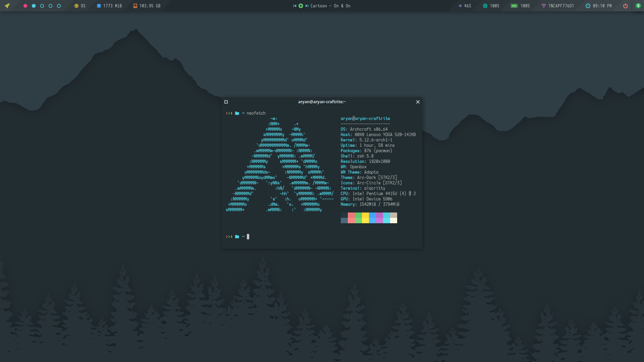644x362 pixels.
Task: Click the 09:10 PM time
Action: pos(602,6)
